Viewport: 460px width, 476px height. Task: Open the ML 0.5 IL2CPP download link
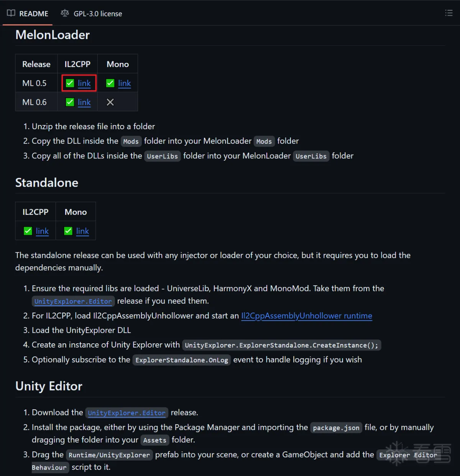tap(84, 83)
